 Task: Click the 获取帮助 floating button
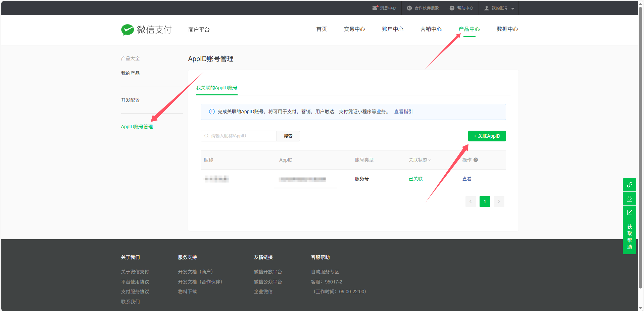(629, 237)
